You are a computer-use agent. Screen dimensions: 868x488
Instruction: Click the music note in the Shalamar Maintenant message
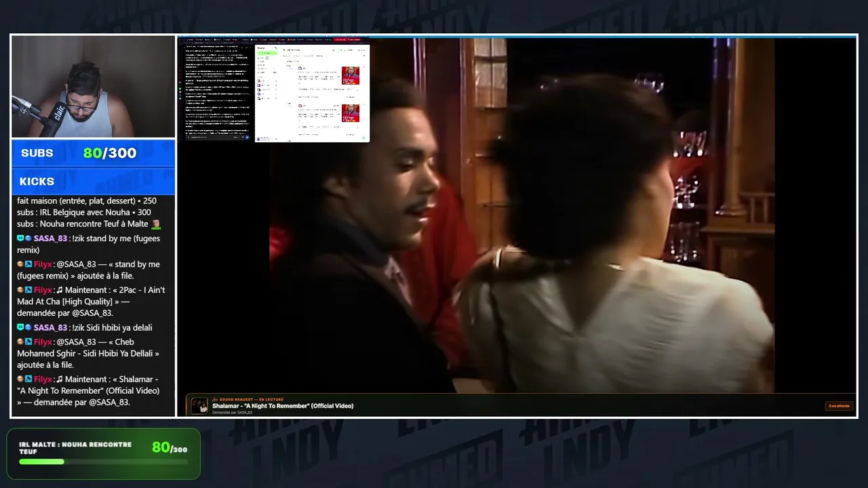pyautogui.click(x=59, y=380)
